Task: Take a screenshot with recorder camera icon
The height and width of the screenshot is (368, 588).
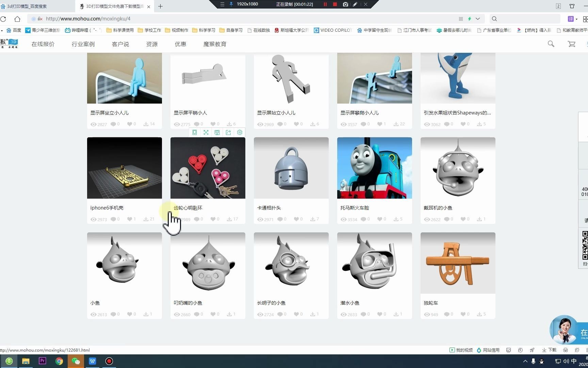Action: tap(345, 4)
